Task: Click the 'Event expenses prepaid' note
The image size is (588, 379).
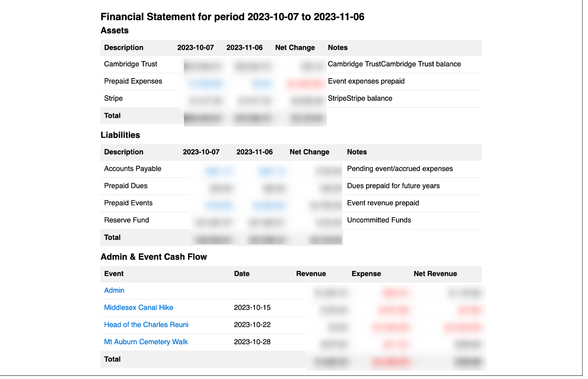Action: [x=366, y=81]
